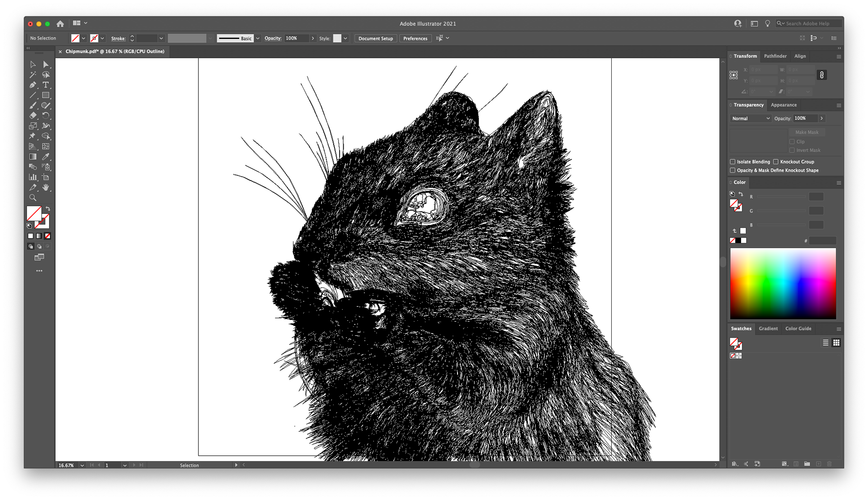Viewport: 868px width, 500px height.
Task: Select the Type tool
Action: (46, 85)
